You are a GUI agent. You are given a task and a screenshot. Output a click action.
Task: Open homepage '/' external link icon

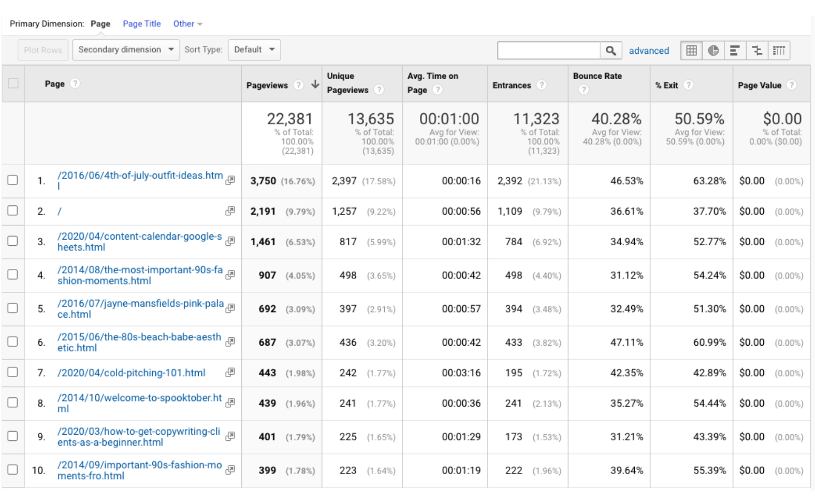pos(230,211)
